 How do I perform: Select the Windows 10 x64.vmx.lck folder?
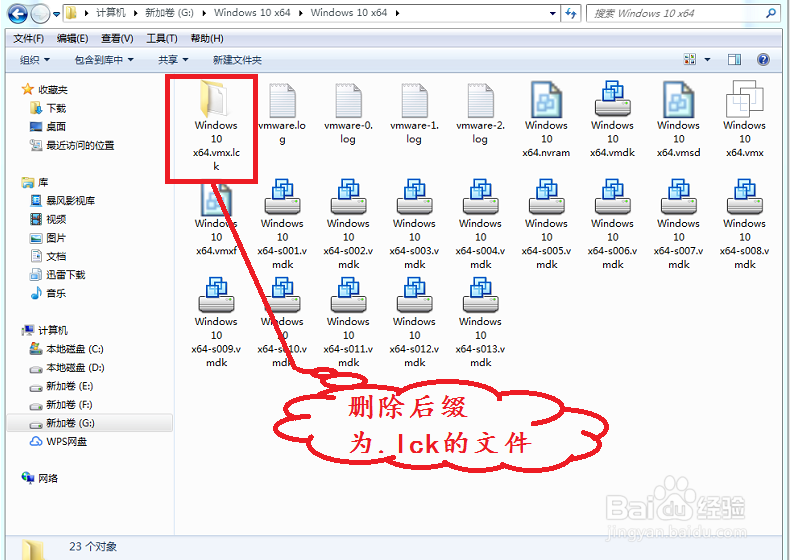coord(216,127)
